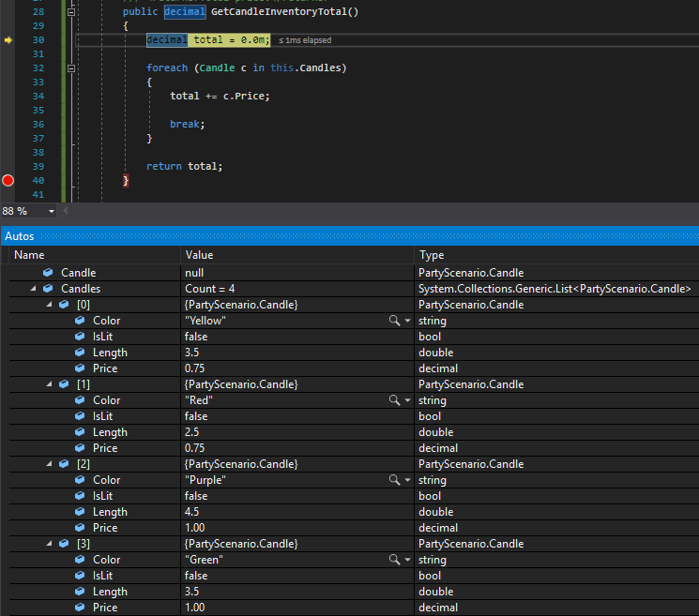The height and width of the screenshot is (616, 699).
Task: Open text visualizer magnifier for "Red"
Action: pyautogui.click(x=396, y=400)
